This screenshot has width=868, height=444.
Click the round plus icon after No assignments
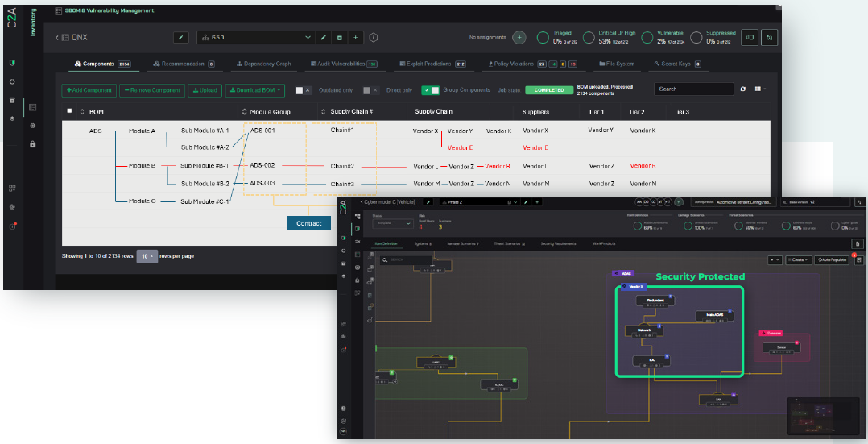click(x=519, y=38)
